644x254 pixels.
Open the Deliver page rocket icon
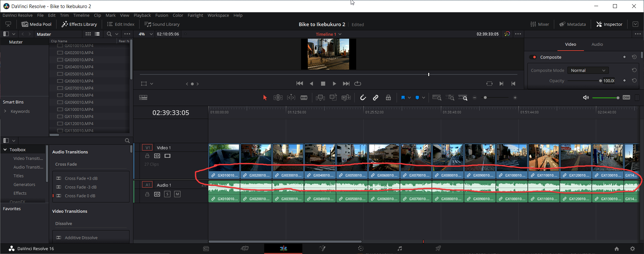pyautogui.click(x=438, y=249)
